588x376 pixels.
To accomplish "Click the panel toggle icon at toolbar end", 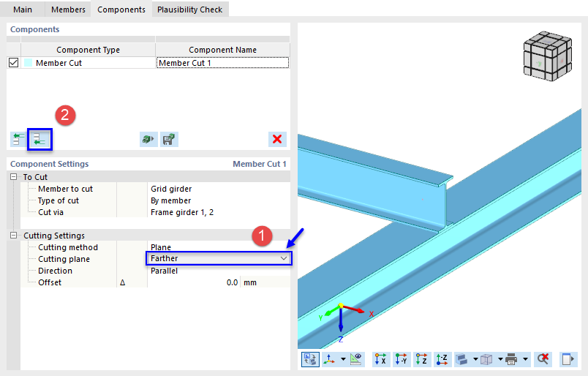I will [568, 359].
